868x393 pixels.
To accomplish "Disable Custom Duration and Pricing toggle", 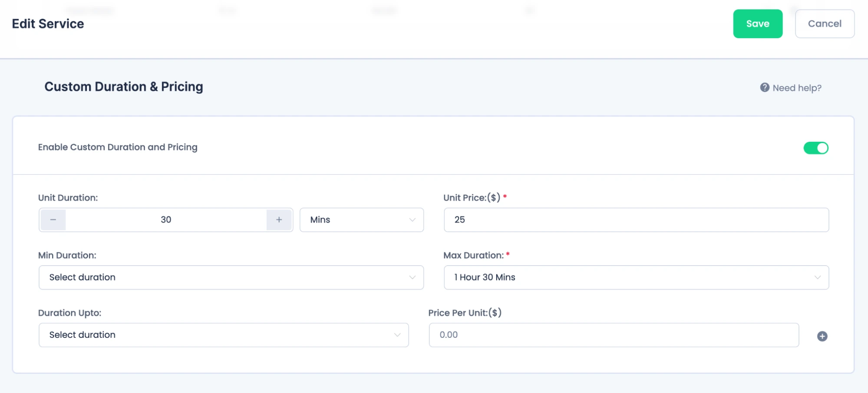I will 816,148.
